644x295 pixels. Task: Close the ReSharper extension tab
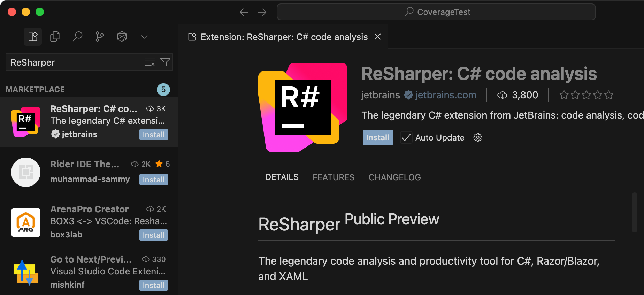(377, 37)
